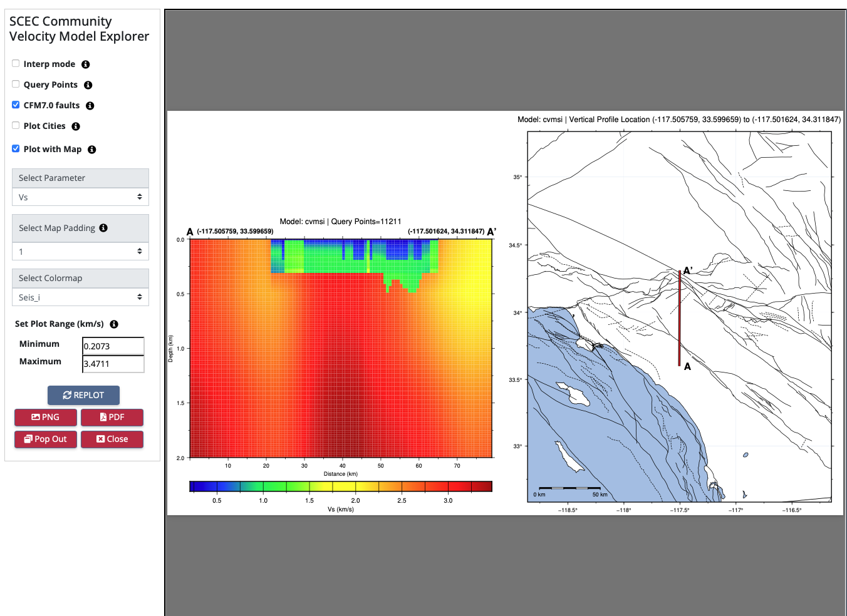
Task: Expand the map padding dropdown
Action: click(80, 252)
